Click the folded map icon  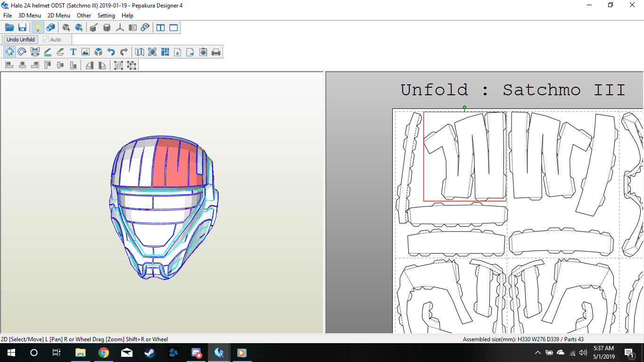pyautogui.click(x=140, y=52)
